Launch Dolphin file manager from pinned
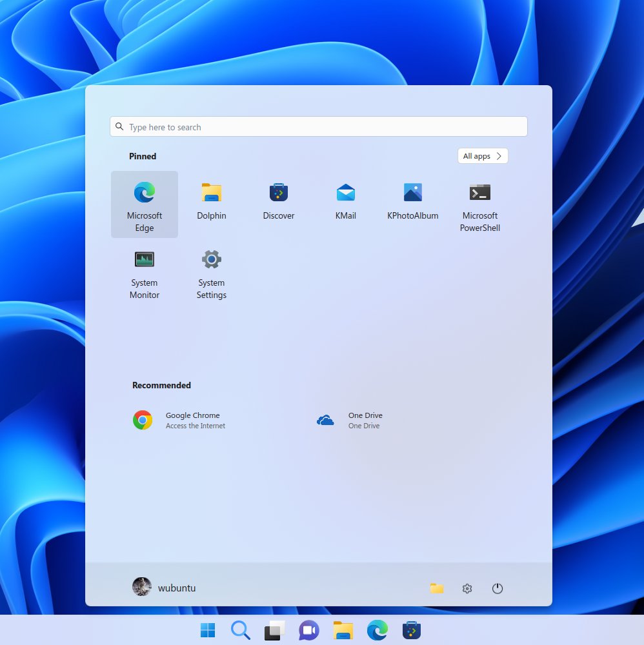 click(212, 204)
